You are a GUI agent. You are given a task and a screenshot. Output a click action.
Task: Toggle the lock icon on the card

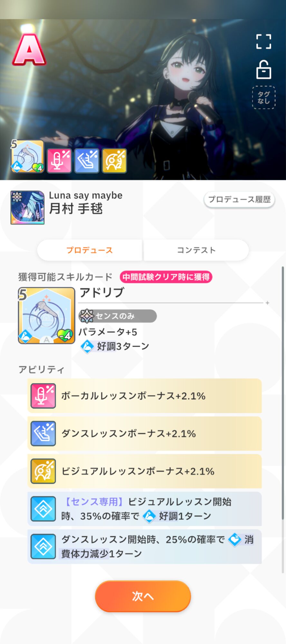(x=263, y=70)
